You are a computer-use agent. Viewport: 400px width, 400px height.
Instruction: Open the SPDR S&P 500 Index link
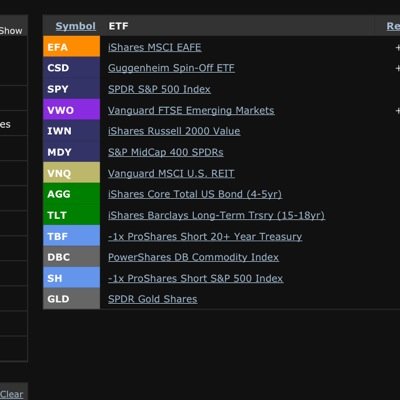pos(159,89)
